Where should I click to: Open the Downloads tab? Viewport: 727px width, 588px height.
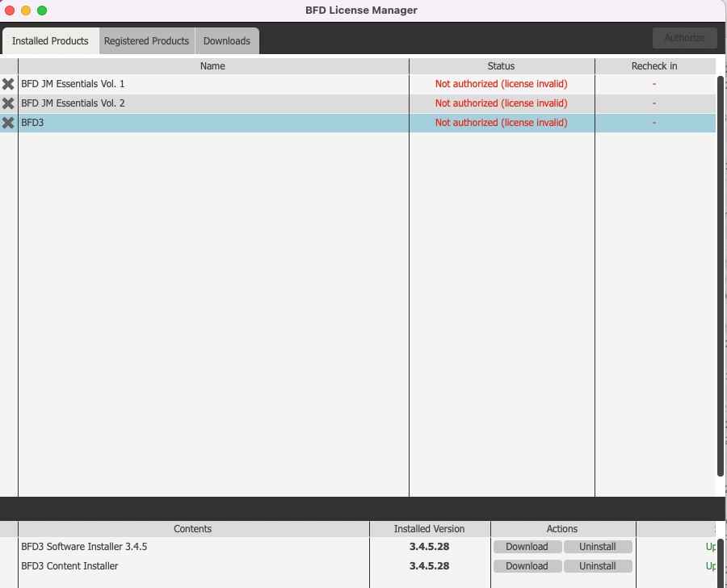[x=226, y=41]
